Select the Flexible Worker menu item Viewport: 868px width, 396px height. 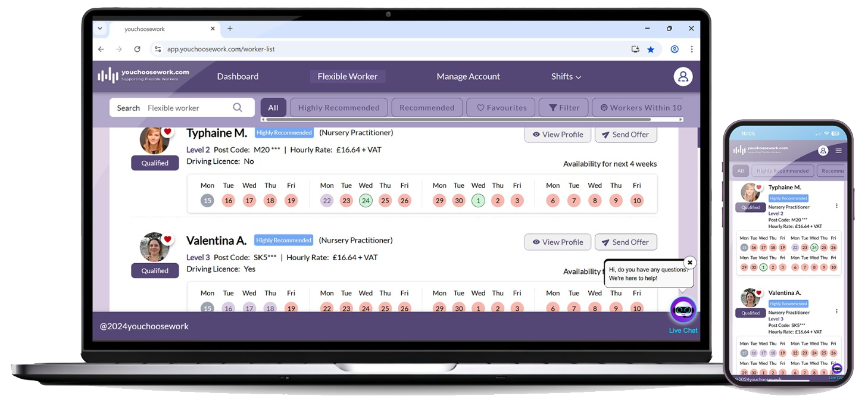[x=348, y=76]
